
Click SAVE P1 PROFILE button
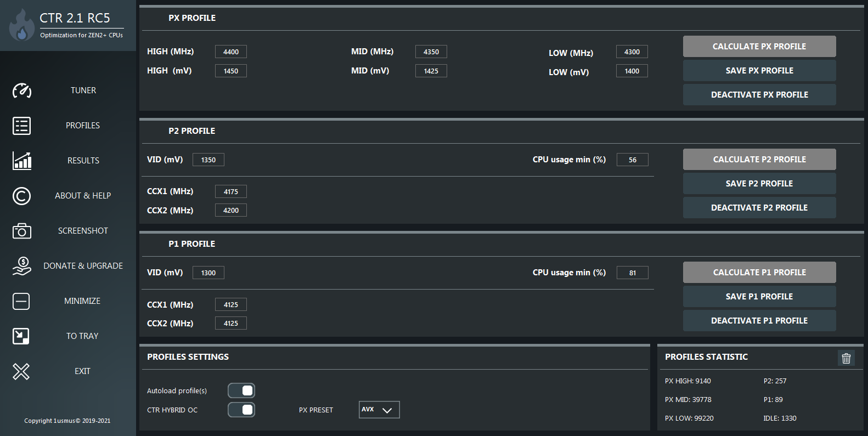759,297
